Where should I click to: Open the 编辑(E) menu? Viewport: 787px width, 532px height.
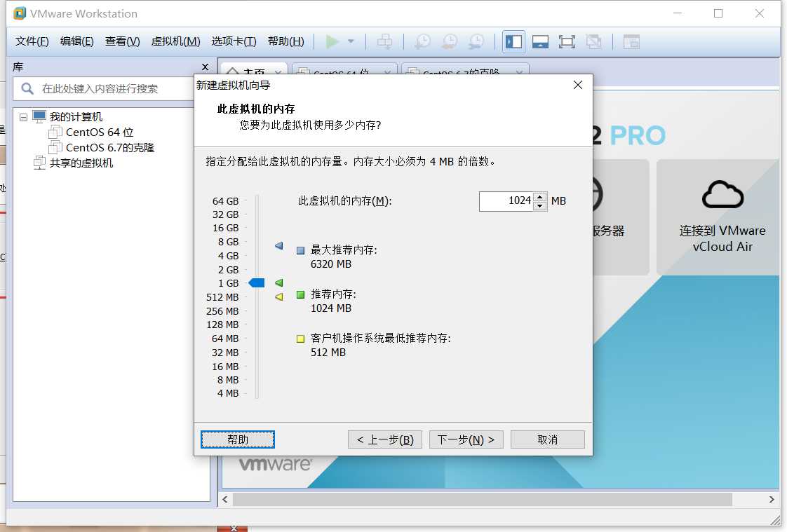click(76, 41)
